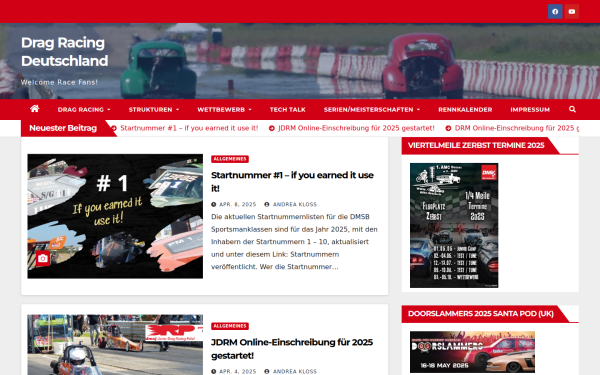600x375 pixels.
Task: Open date Apr. 4, 2025 archive
Action: click(x=238, y=371)
